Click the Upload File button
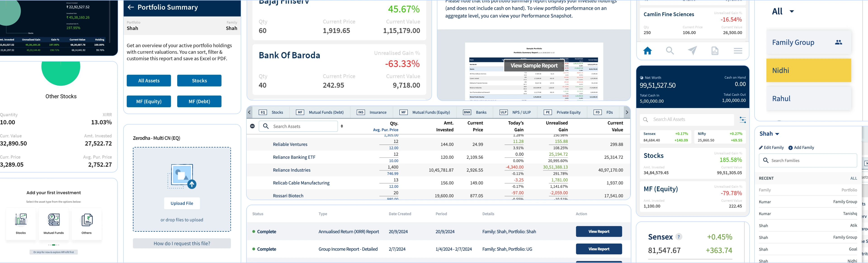Screen dimensions: 868x263 click(x=182, y=203)
